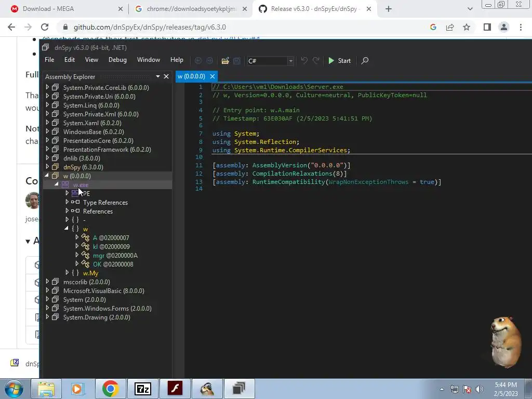Click class icon beside OK @02000008

point(86,264)
